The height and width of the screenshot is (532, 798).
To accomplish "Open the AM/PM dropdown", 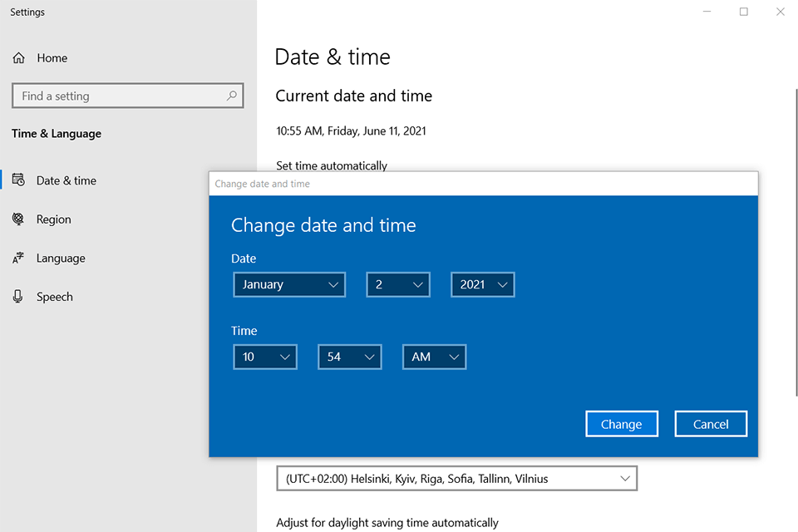I will pyautogui.click(x=434, y=357).
